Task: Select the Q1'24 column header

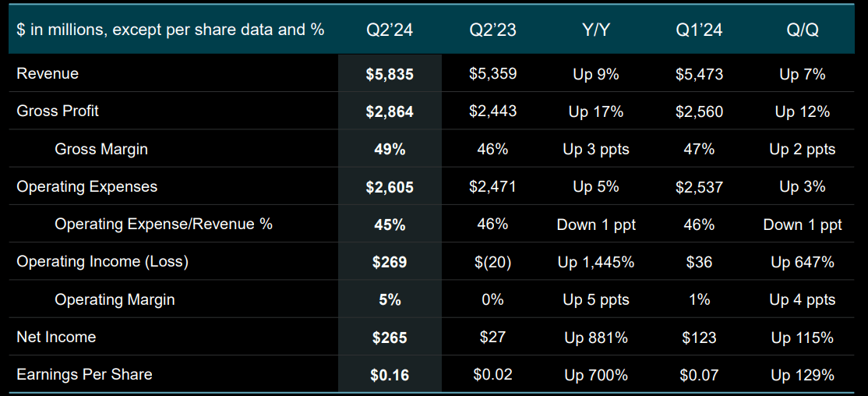Action: click(x=699, y=30)
